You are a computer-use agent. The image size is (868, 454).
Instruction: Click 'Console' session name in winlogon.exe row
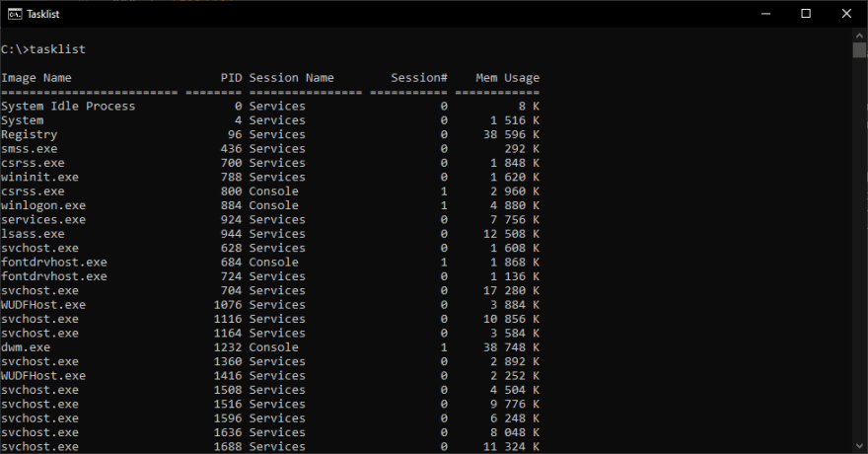pos(273,205)
